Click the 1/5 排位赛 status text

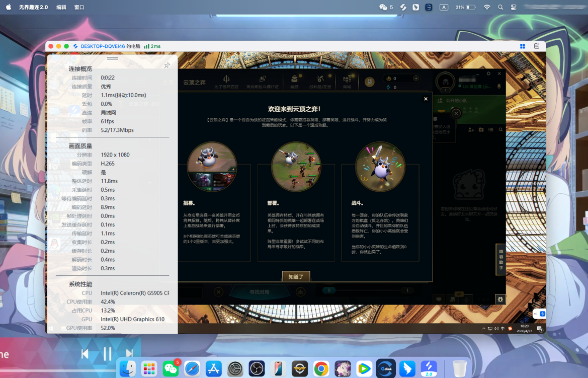coord(476,87)
